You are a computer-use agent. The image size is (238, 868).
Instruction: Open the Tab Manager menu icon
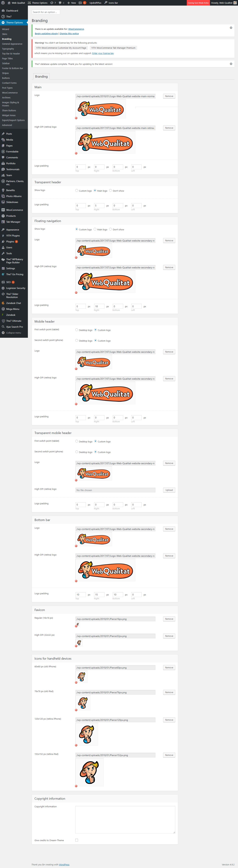tap(3, 222)
